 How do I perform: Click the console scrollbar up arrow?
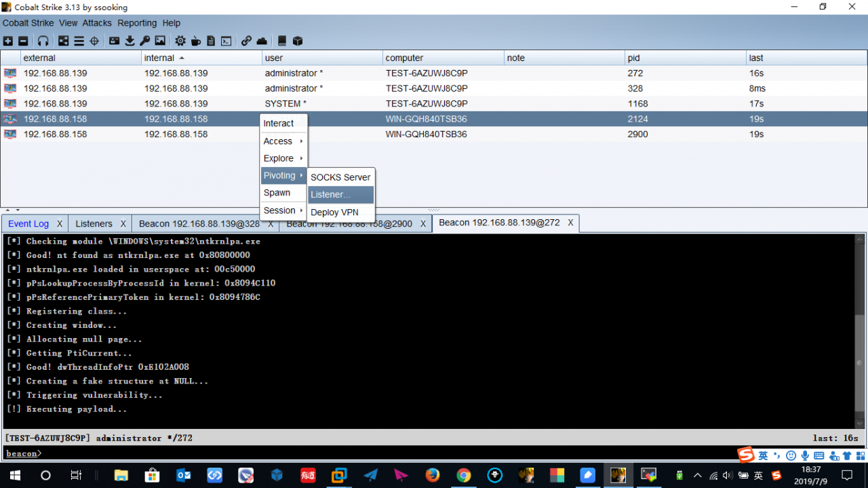(x=860, y=239)
